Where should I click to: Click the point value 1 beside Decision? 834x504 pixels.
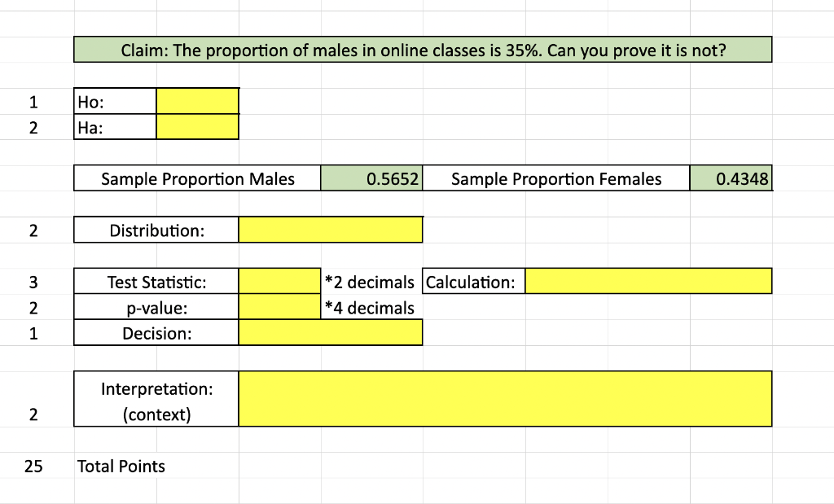point(33,333)
